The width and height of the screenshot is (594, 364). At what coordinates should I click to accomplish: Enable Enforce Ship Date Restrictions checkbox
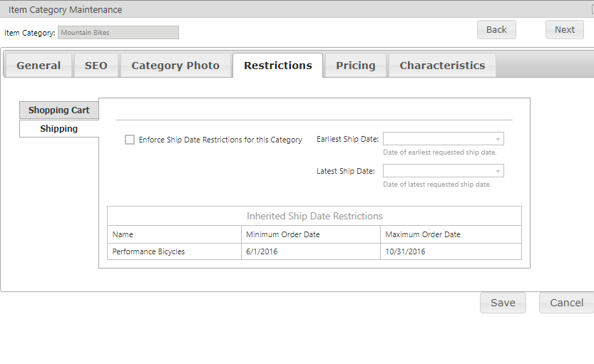tap(130, 140)
